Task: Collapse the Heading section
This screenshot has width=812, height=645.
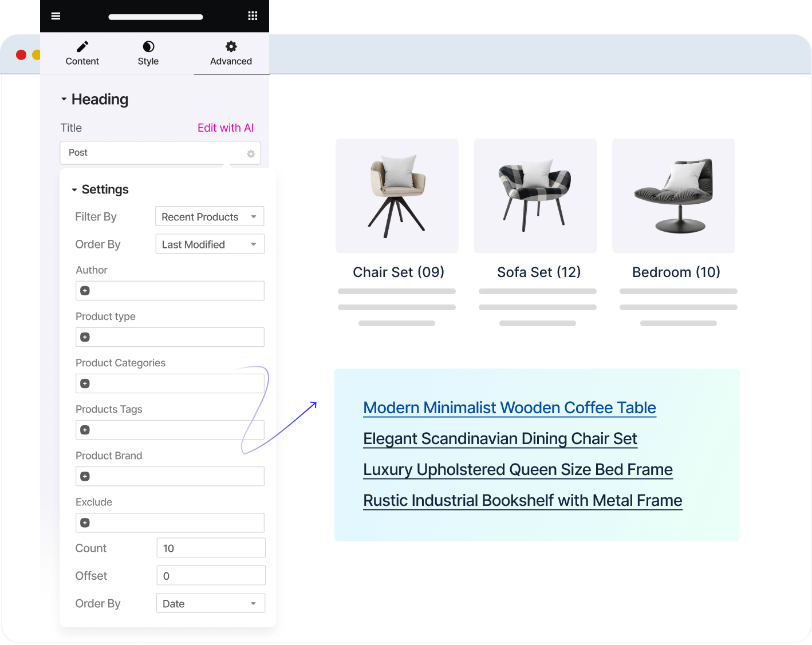Action: (64, 99)
